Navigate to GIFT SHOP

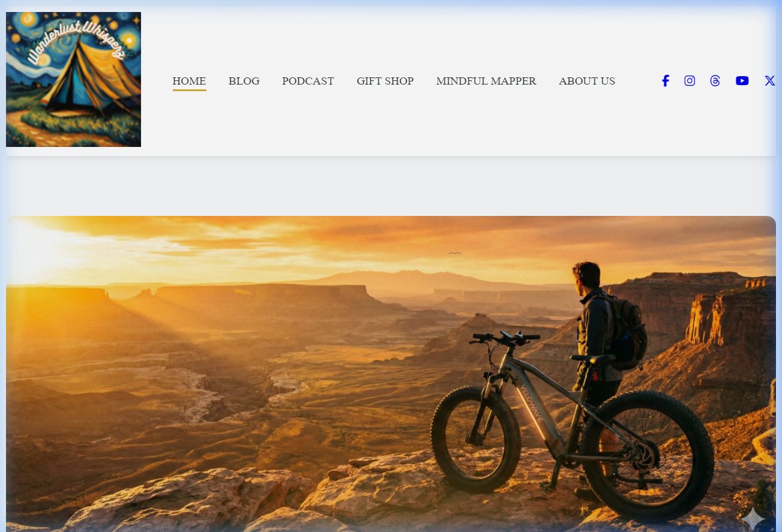coord(385,81)
